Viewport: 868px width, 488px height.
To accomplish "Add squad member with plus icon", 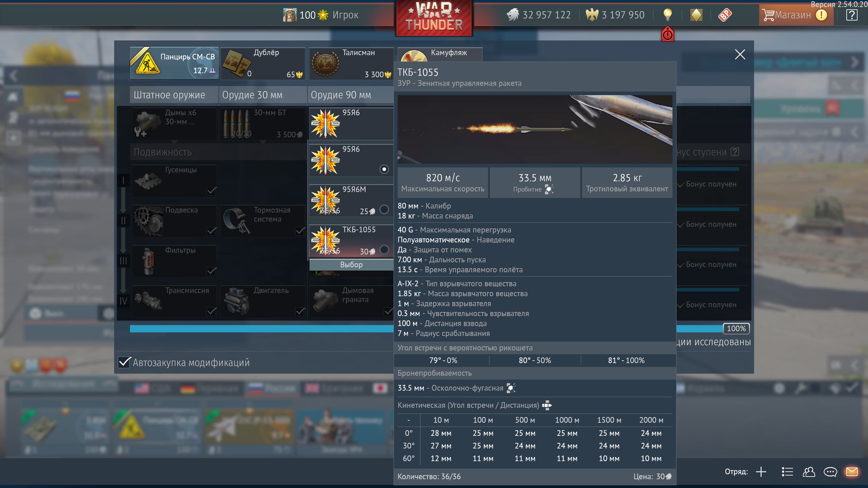I will (761, 472).
